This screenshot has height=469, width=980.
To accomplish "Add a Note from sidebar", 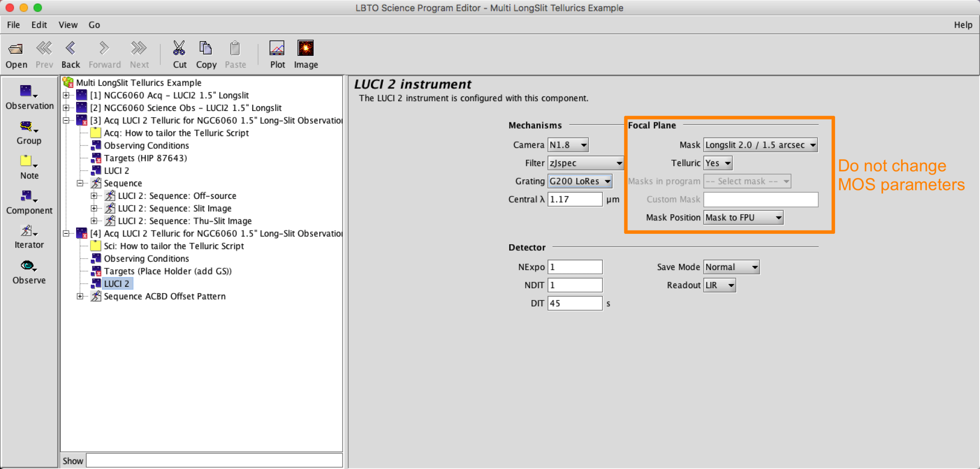I will (29, 167).
